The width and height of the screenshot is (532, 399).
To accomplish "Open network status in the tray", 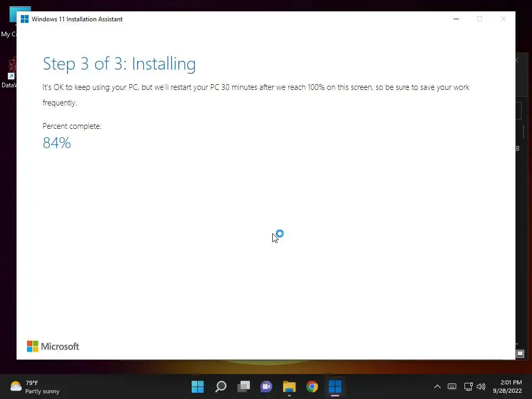I will 469,387.
